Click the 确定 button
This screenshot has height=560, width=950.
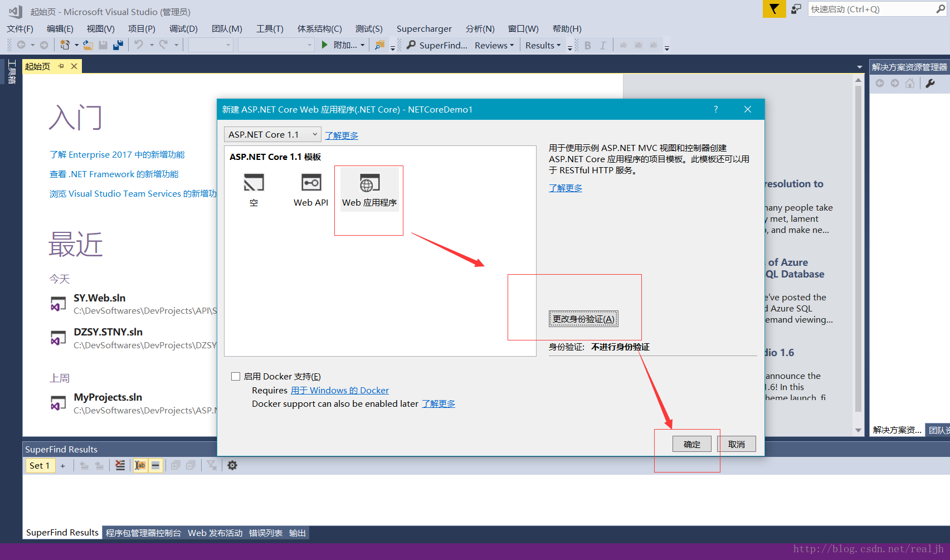[x=692, y=444]
